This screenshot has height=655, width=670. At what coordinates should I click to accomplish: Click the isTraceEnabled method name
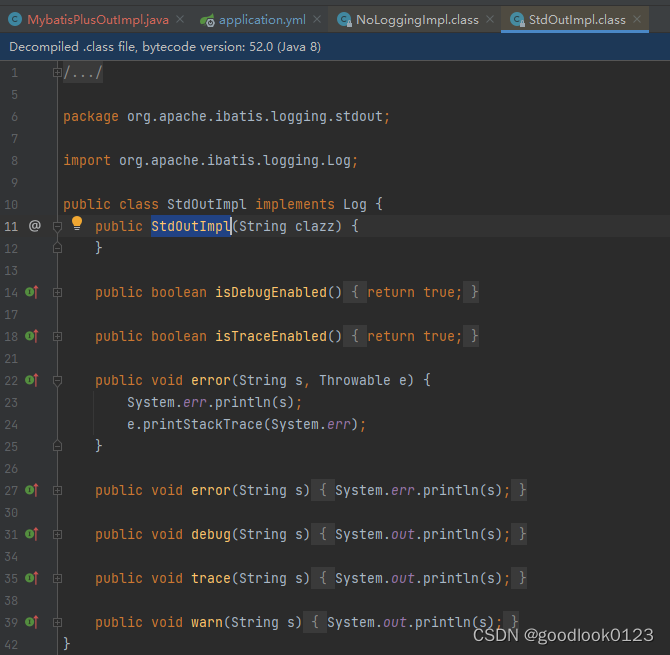[x=271, y=336]
